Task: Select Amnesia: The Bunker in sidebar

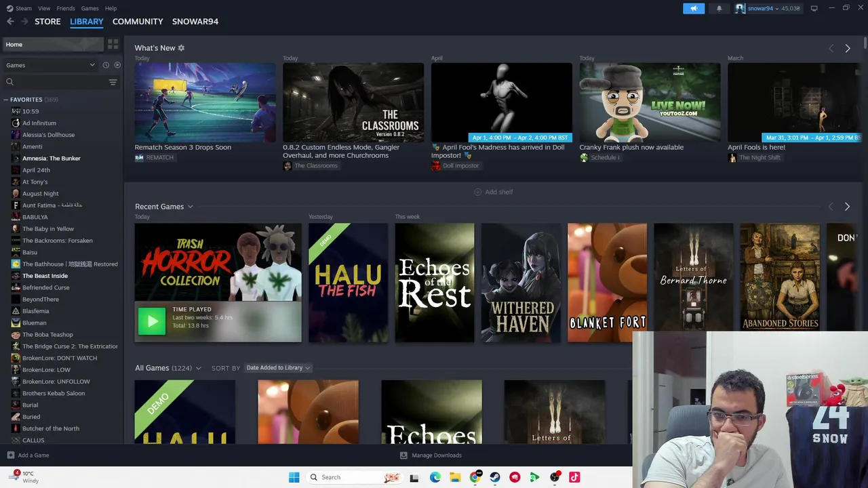Action: [52, 158]
